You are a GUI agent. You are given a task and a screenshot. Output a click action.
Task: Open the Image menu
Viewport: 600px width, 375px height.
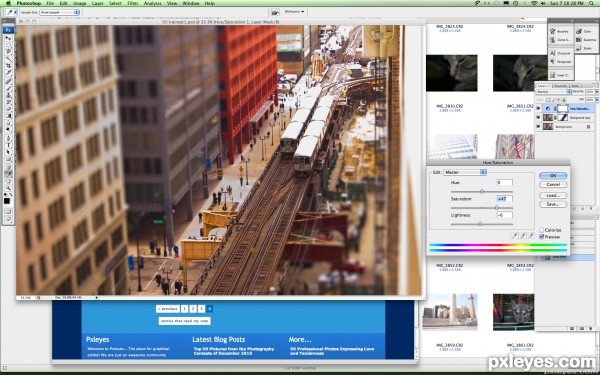pyautogui.click(x=80, y=3)
